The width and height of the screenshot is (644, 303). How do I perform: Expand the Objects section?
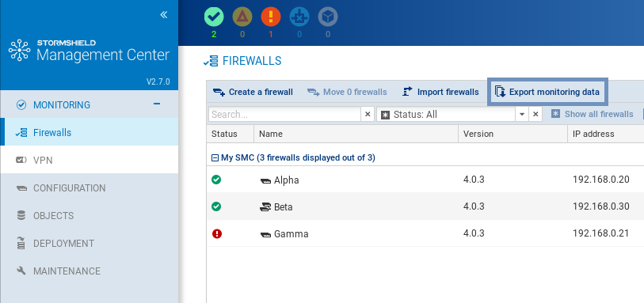click(90, 216)
